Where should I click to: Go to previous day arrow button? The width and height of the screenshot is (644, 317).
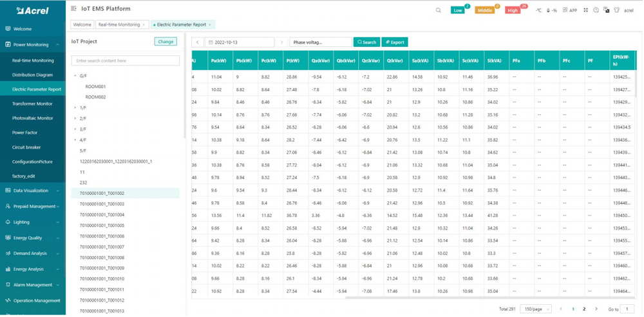tap(198, 42)
